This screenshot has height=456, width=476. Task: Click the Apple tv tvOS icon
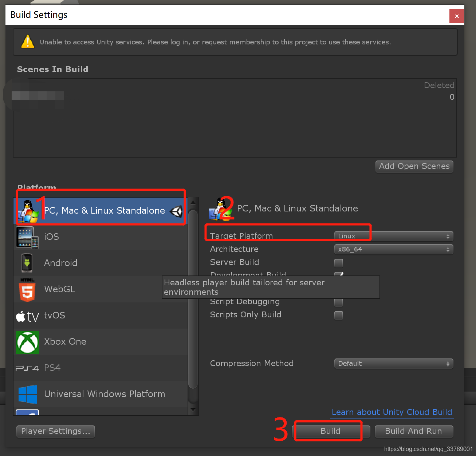coord(27,316)
